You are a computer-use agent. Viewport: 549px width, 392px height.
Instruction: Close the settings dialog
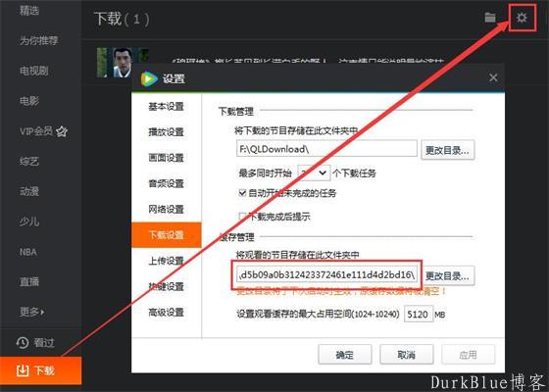[493, 77]
